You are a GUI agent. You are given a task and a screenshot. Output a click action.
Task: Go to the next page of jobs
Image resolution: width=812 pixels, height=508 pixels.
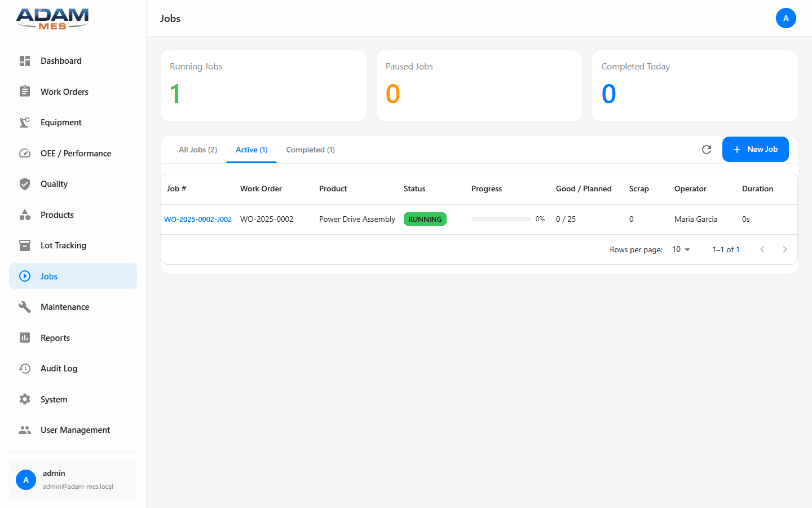click(x=785, y=249)
